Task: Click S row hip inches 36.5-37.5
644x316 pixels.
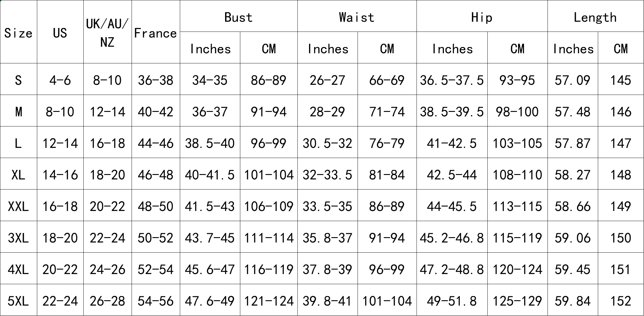Action: 452,80
